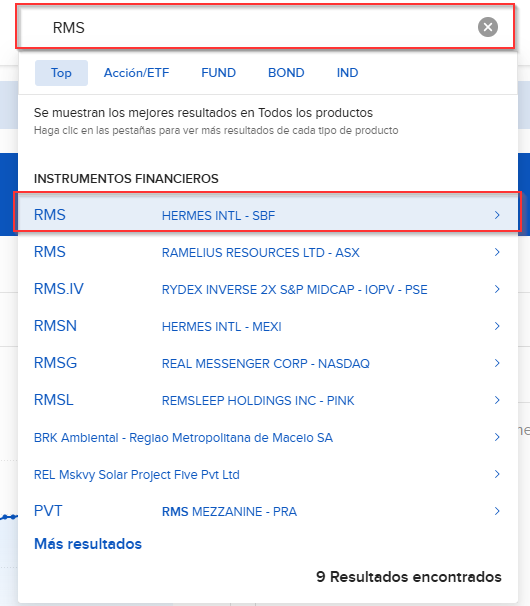The image size is (530, 606).
Task: Open the Acción/ETF tab
Action: tap(136, 73)
